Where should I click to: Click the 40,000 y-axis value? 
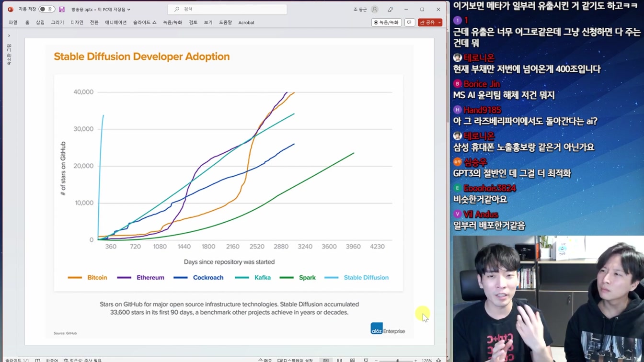(x=83, y=92)
